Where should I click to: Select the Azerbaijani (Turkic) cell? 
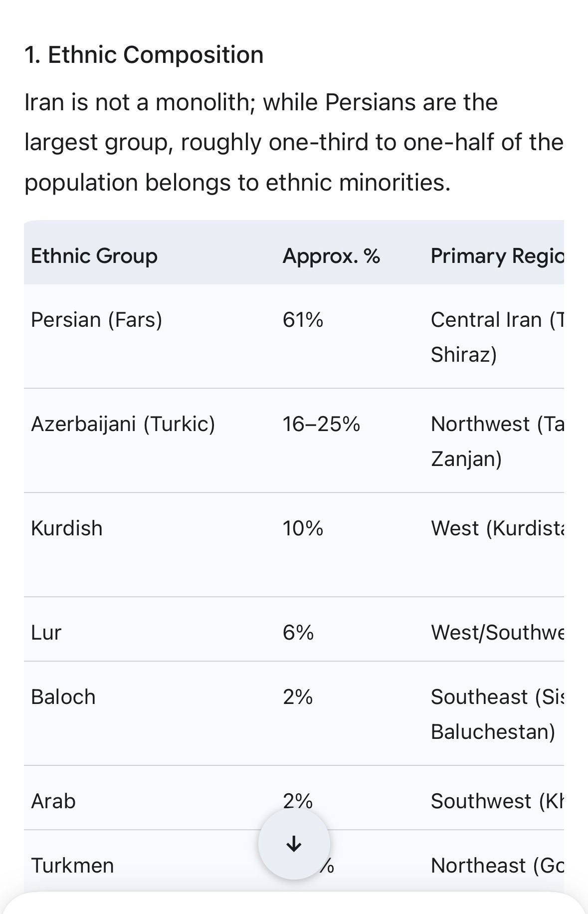(123, 424)
